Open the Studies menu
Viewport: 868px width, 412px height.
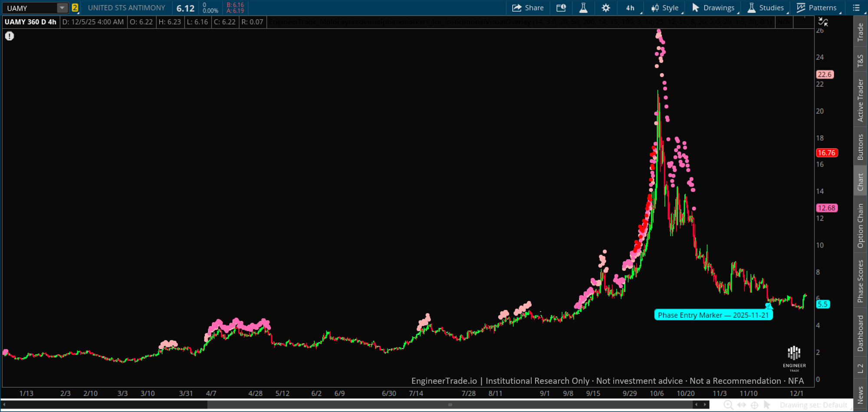point(766,7)
